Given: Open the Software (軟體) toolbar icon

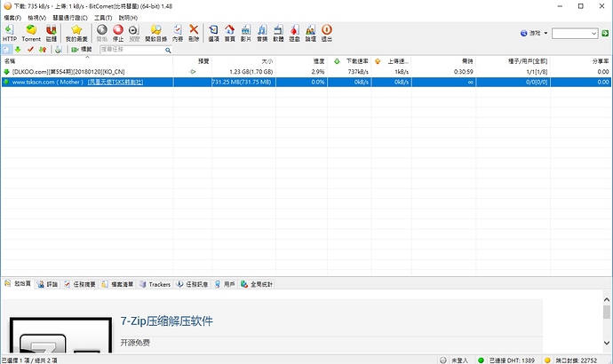Looking at the screenshot, I should point(278,33).
